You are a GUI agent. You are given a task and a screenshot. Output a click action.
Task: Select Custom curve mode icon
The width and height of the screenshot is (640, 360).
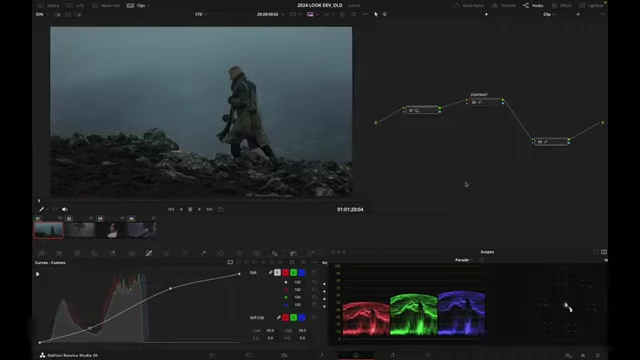[x=230, y=262]
